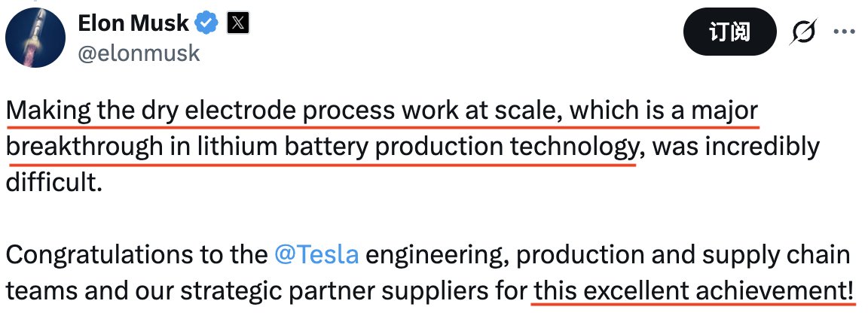Click the phrase "which is a major"
This screenshot has width=868, height=316.
(x=663, y=111)
